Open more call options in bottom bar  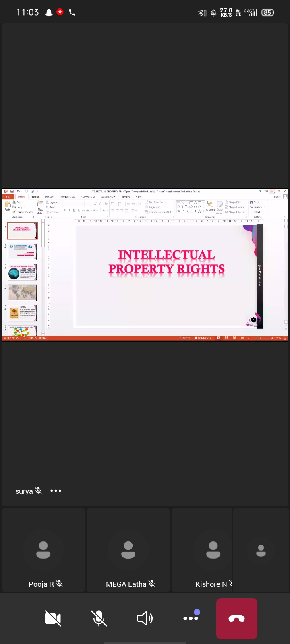[x=191, y=618]
